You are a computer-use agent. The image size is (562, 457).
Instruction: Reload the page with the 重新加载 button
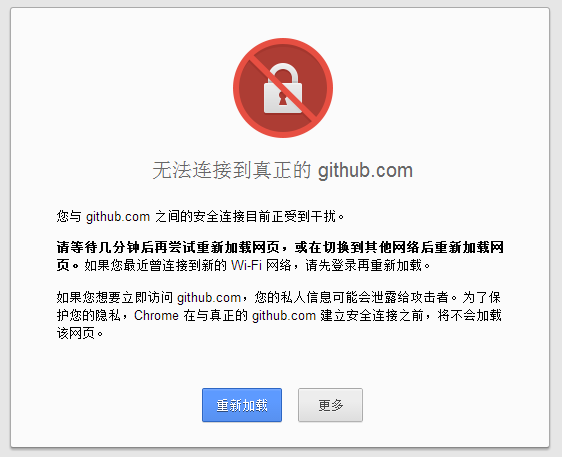[x=242, y=405]
